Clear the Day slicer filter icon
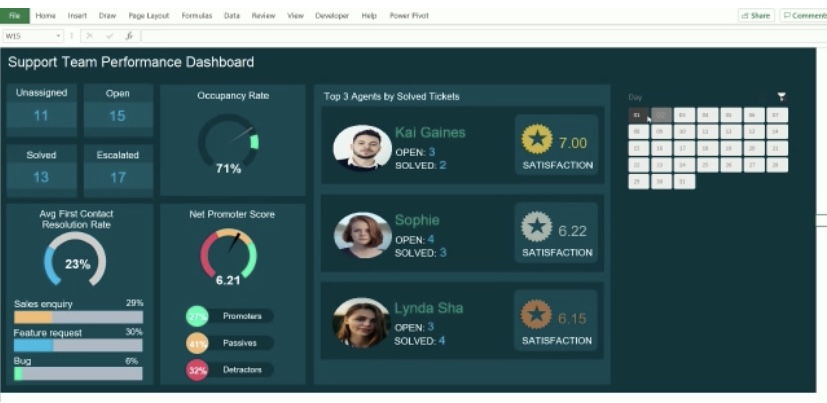The height and width of the screenshot is (403, 827). coord(782,97)
